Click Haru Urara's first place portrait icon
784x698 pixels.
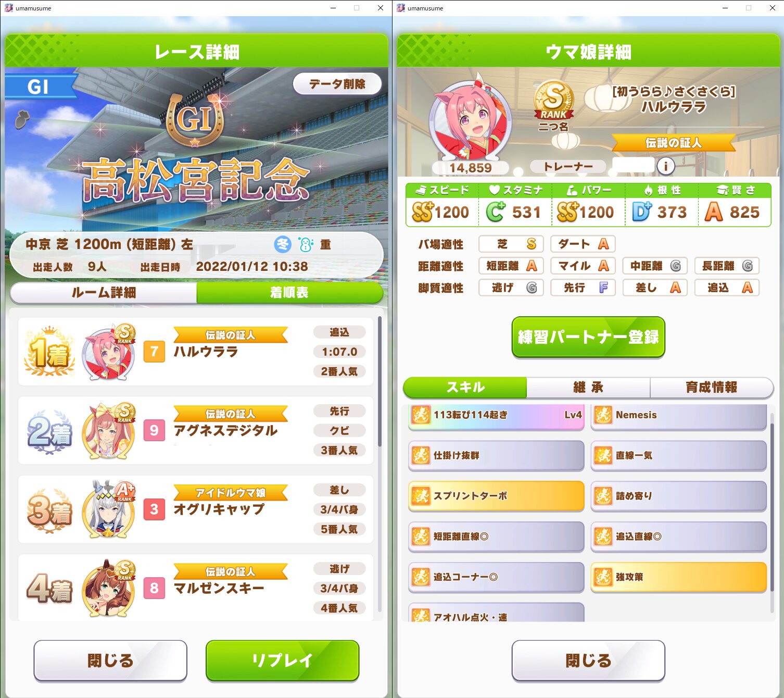(109, 353)
